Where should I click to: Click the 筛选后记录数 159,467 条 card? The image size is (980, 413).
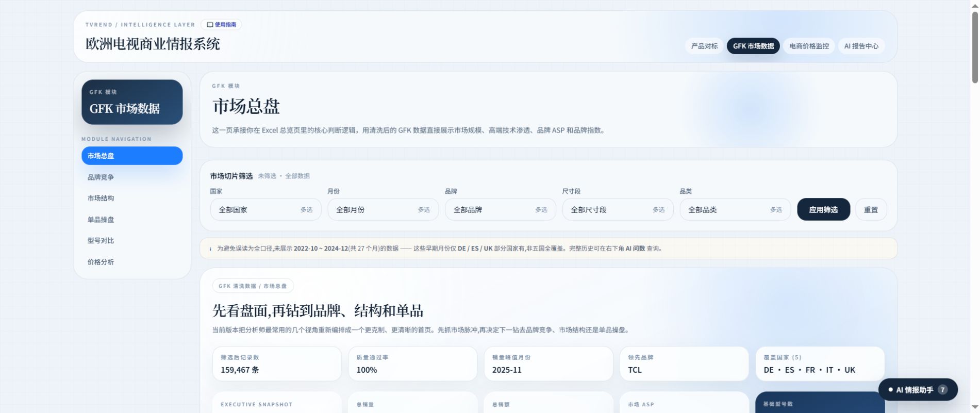(277, 364)
